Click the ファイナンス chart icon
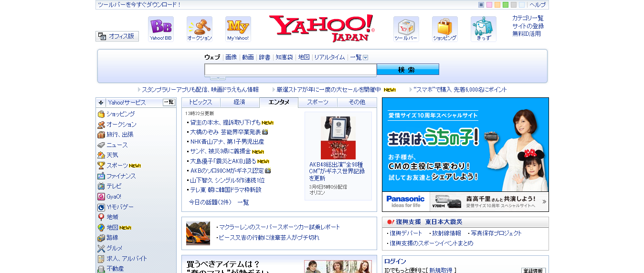The height and width of the screenshot is (273, 644). [x=101, y=176]
